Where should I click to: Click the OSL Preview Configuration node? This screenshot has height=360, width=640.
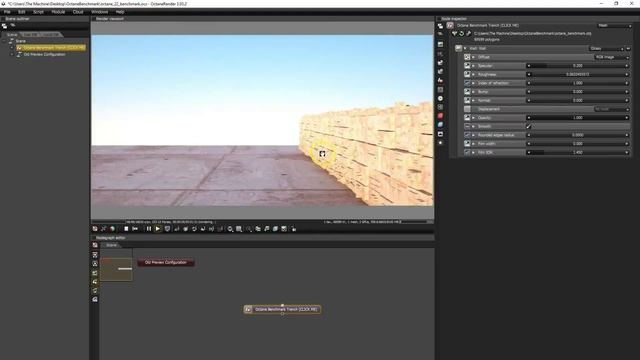click(166, 262)
